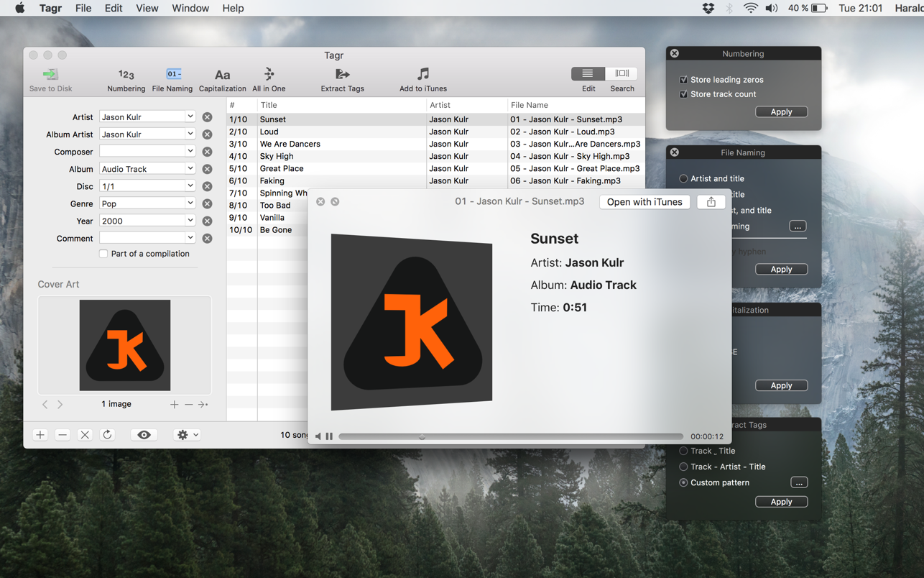Open the system volume control

coord(771,8)
